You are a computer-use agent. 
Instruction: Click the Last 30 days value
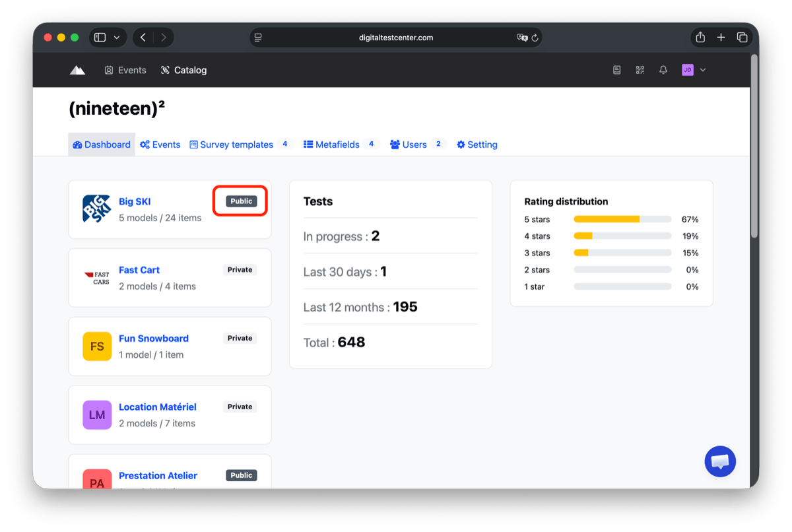click(x=383, y=272)
